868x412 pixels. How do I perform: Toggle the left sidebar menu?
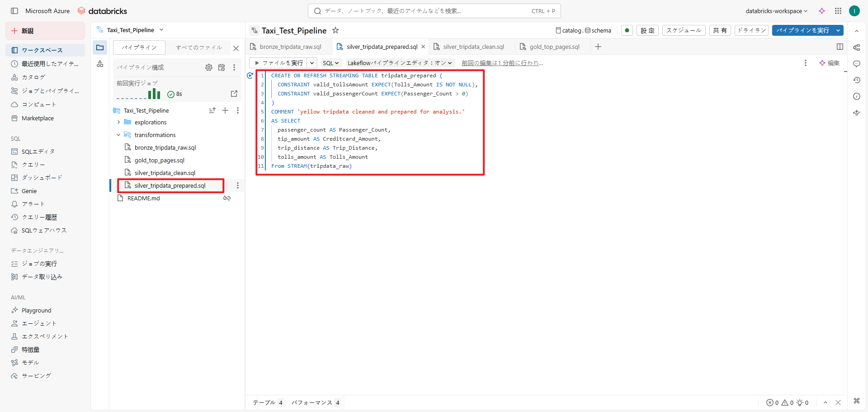click(x=14, y=11)
